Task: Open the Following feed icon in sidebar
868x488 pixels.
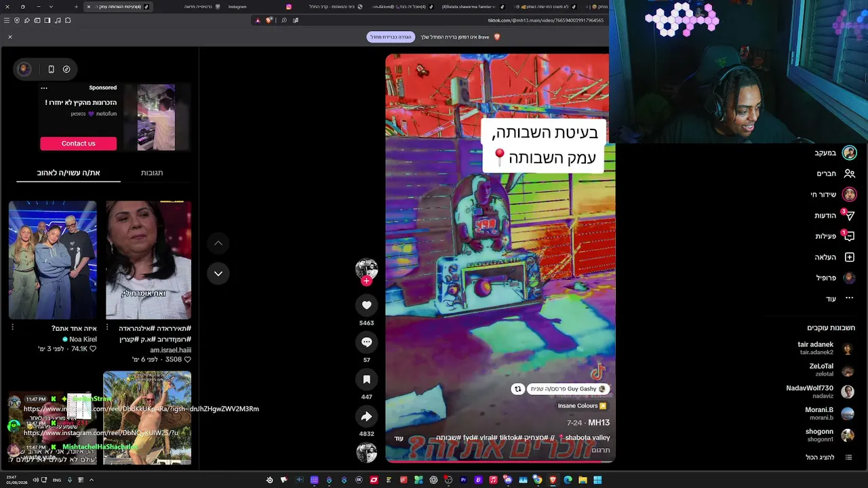Action: pos(849,152)
